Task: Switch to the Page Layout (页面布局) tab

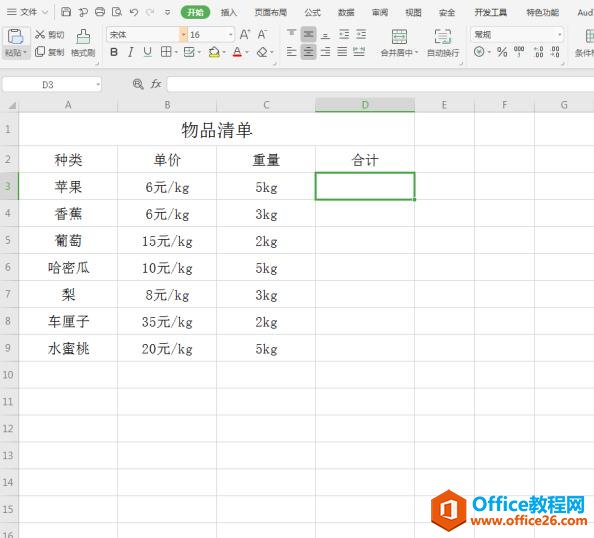Action: 270,13
